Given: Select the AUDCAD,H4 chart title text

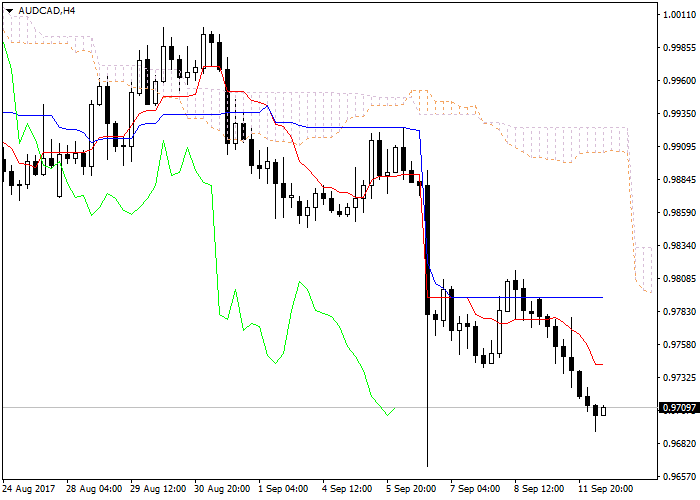Looking at the screenshot, I should (x=47, y=10).
